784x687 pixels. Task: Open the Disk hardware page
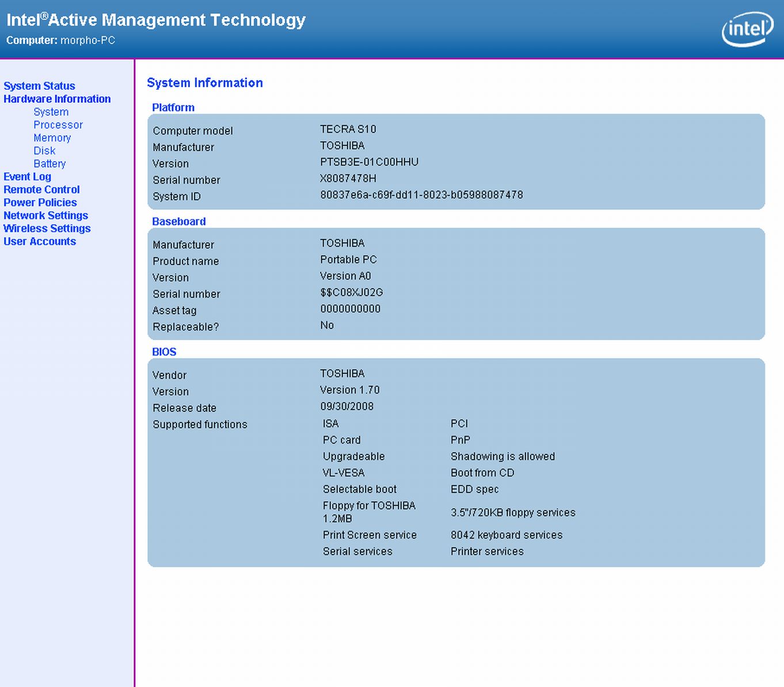point(44,151)
